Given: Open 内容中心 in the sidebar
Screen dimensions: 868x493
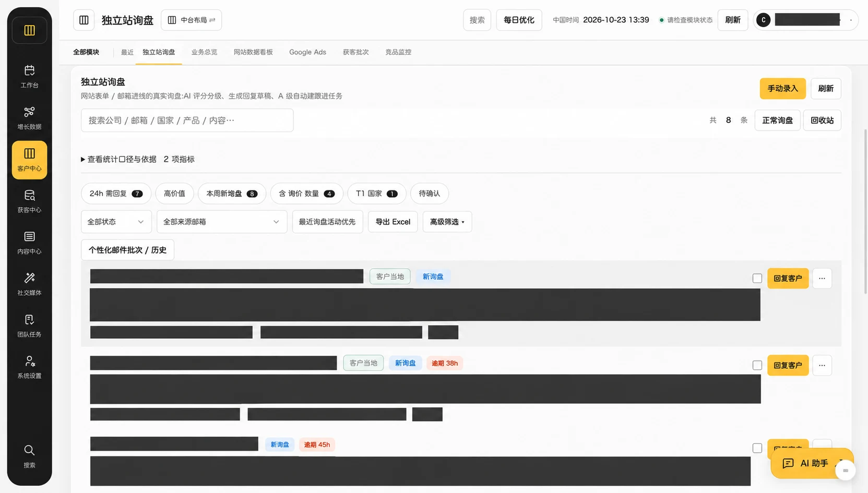Looking at the screenshot, I should click(29, 243).
